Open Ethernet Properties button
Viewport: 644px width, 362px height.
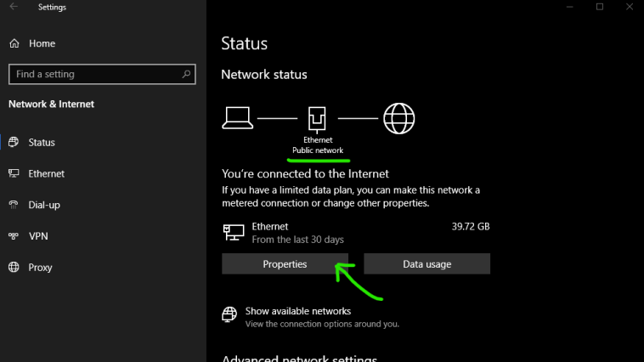tap(285, 263)
